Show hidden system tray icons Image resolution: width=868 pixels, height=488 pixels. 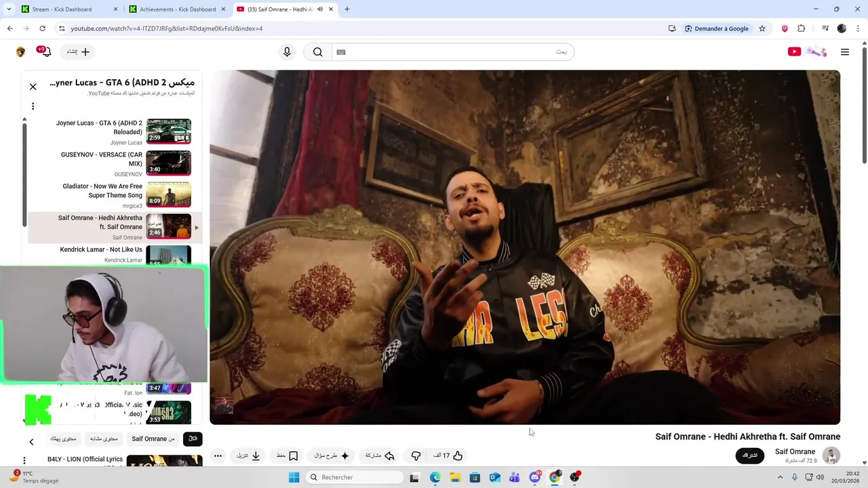(x=780, y=477)
